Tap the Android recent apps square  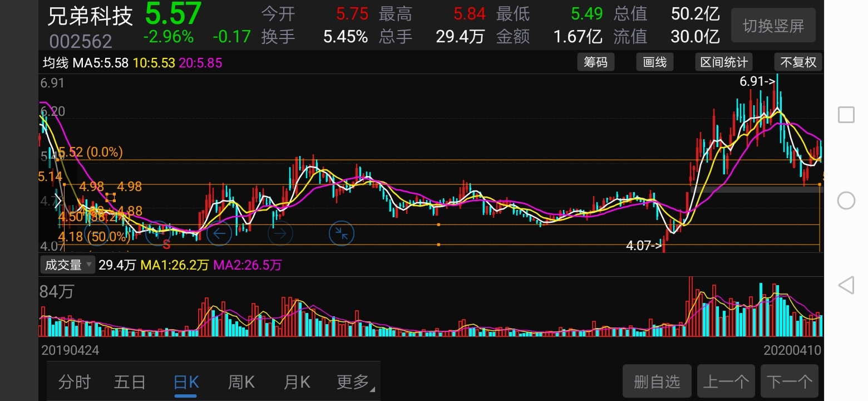tap(846, 115)
